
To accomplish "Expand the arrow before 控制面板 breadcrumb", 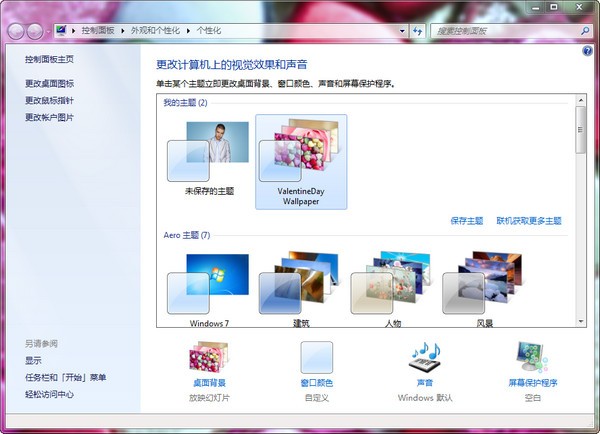I will 73,31.
